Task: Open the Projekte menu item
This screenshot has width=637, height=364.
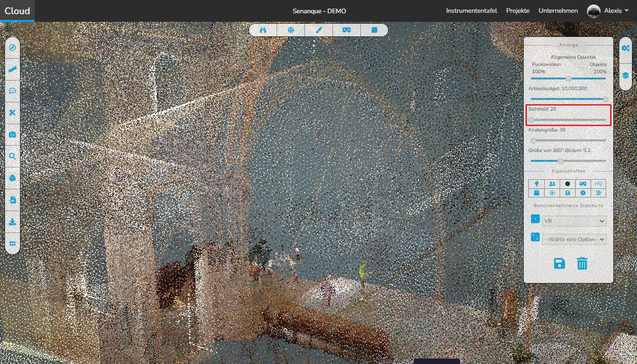Action: (x=518, y=11)
